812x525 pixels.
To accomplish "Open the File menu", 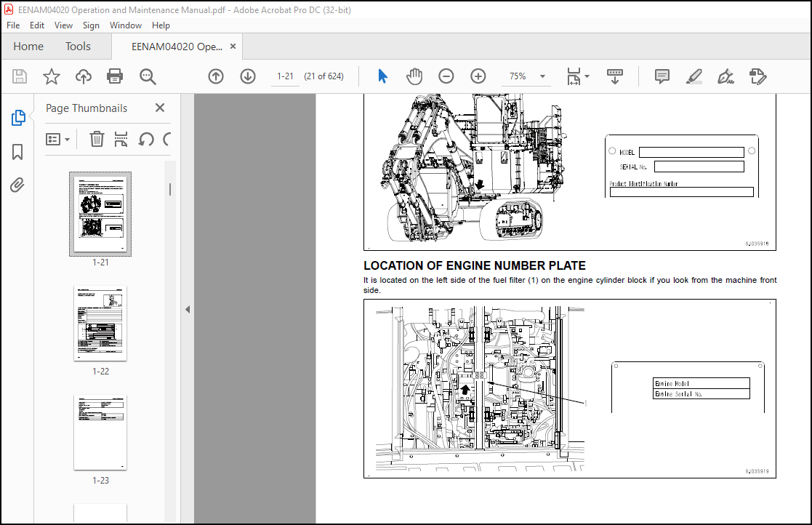I will pos(13,25).
